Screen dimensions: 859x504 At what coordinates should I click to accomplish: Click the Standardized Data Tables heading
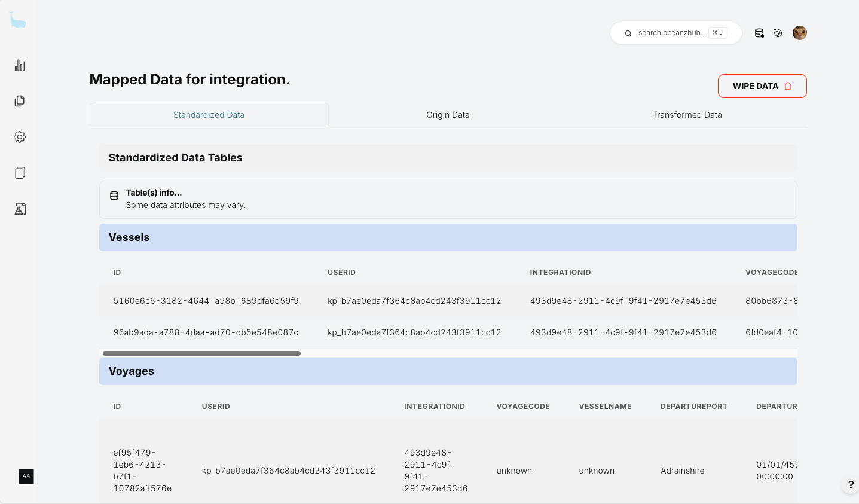(175, 158)
